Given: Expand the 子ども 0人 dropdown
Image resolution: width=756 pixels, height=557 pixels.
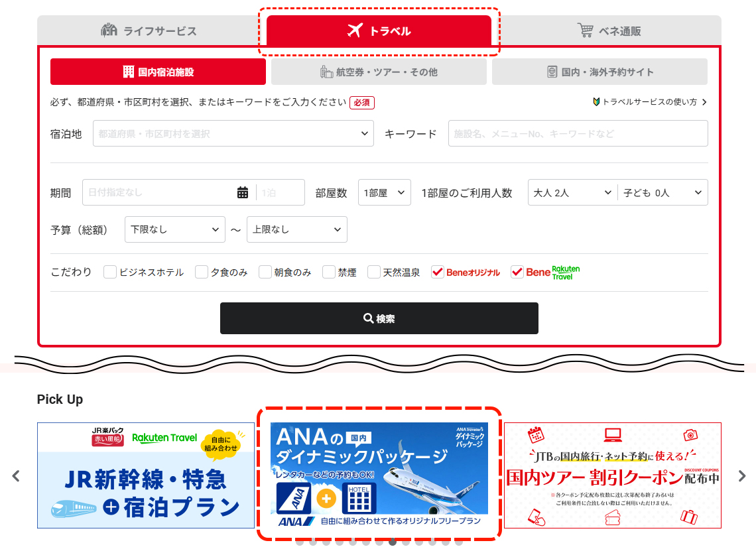Looking at the screenshot, I should click(x=662, y=192).
